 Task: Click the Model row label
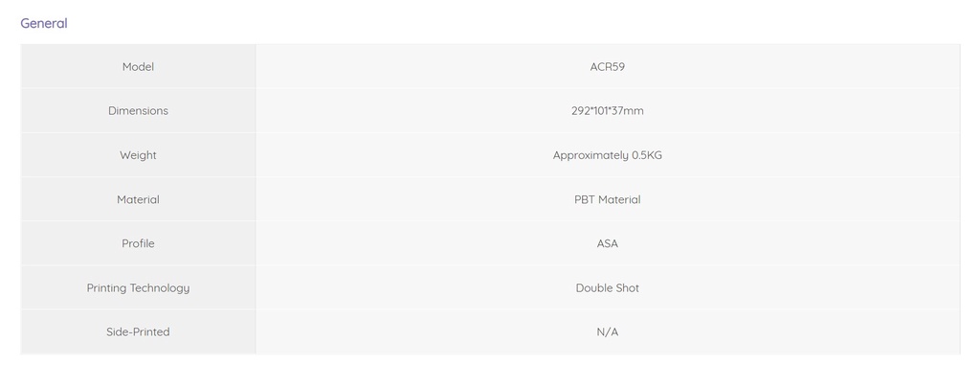tap(138, 67)
